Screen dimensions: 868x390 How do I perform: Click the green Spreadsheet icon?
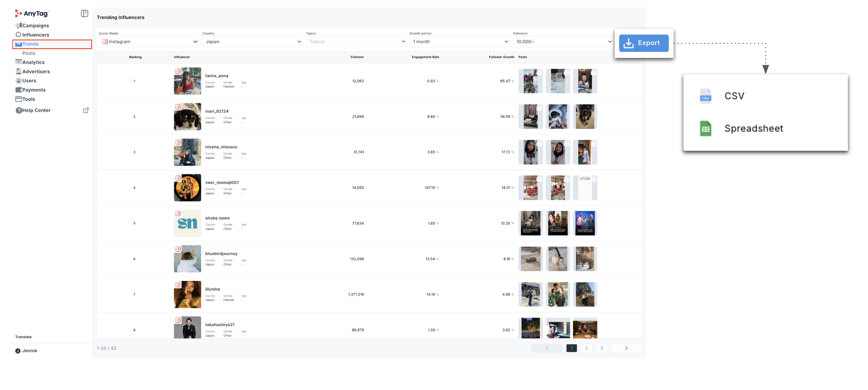click(x=705, y=128)
